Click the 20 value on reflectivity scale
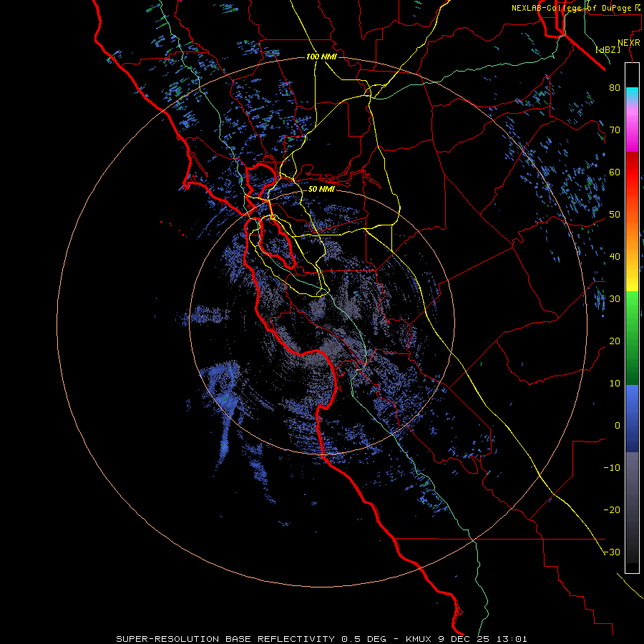 pos(615,341)
